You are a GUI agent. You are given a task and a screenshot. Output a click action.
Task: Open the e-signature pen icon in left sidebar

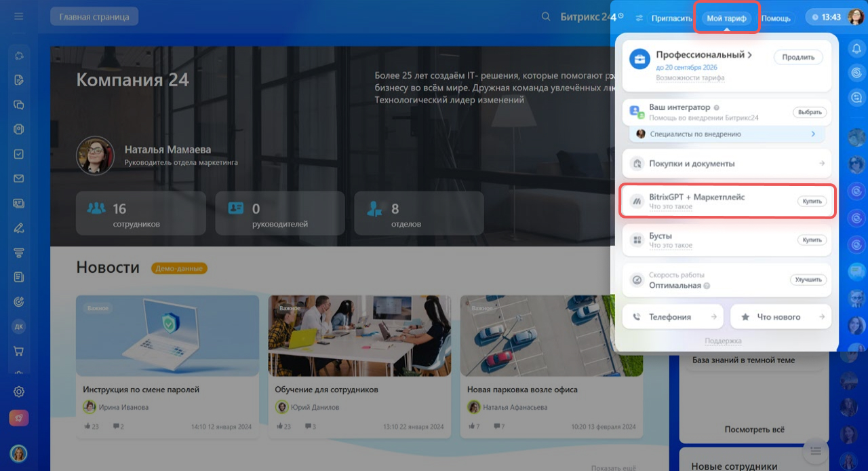(19, 228)
